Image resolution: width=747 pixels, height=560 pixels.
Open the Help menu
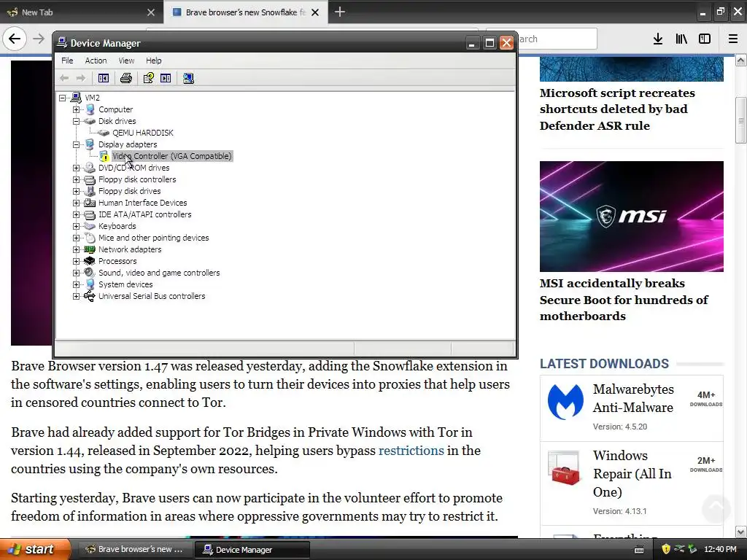click(x=153, y=61)
